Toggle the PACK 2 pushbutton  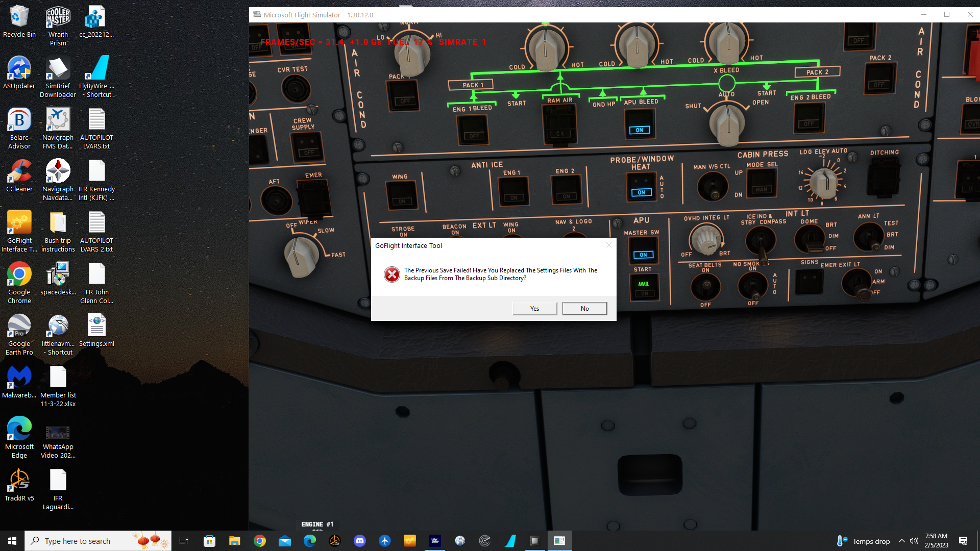879,79
